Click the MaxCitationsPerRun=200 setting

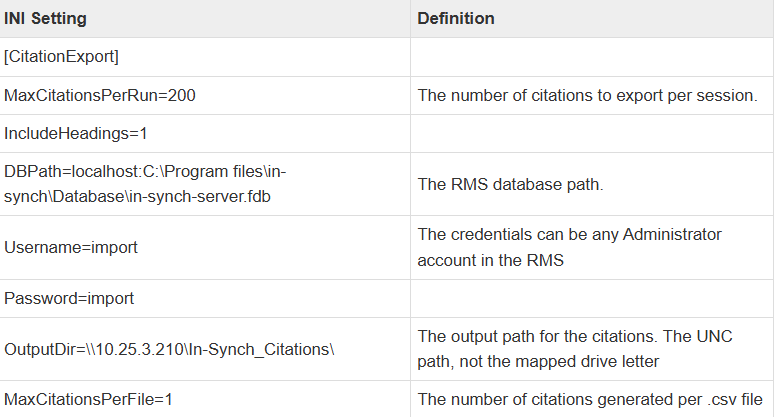pos(99,95)
